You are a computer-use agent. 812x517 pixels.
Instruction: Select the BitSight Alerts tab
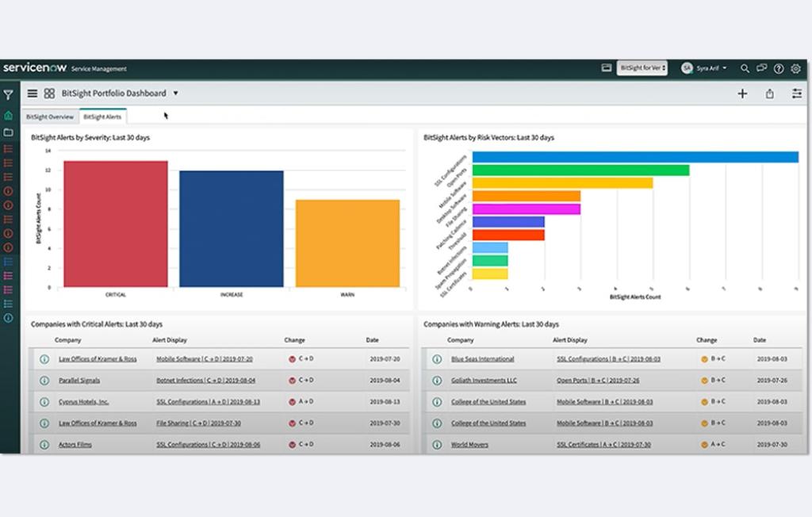[102, 117]
